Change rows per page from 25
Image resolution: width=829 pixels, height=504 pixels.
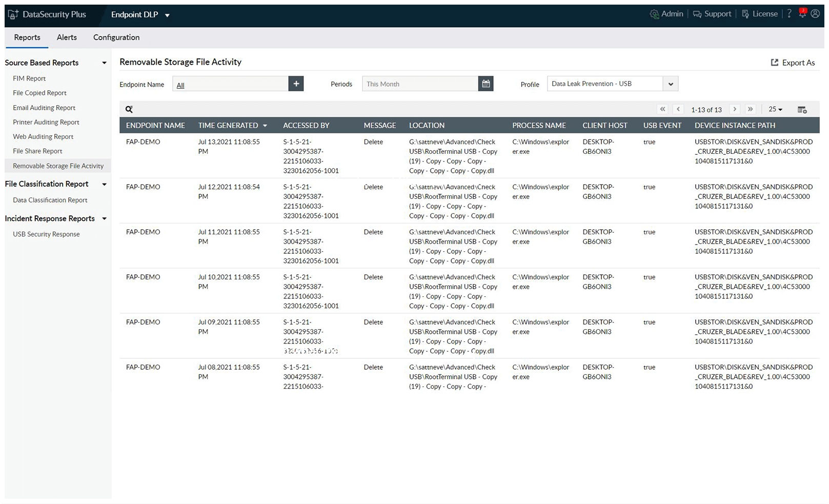(x=775, y=109)
